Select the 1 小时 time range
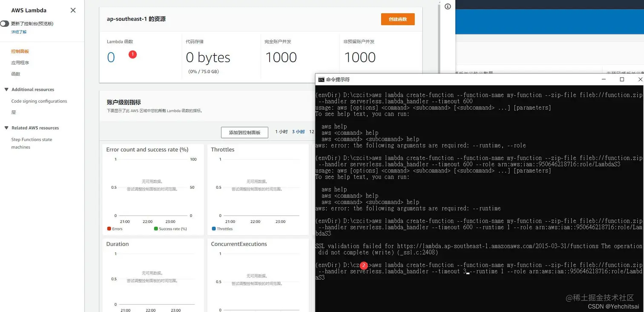The image size is (644, 312). tap(282, 132)
